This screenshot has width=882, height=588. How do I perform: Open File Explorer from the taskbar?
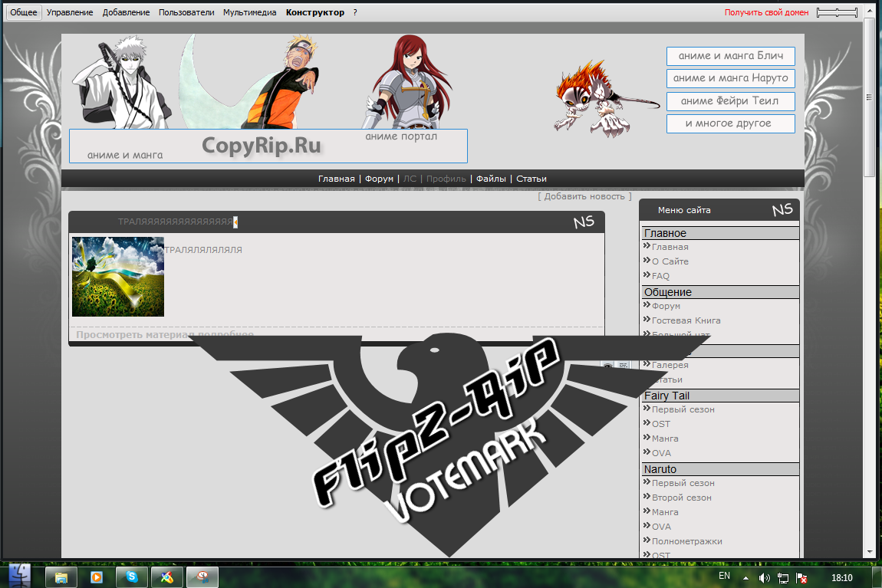click(x=61, y=577)
